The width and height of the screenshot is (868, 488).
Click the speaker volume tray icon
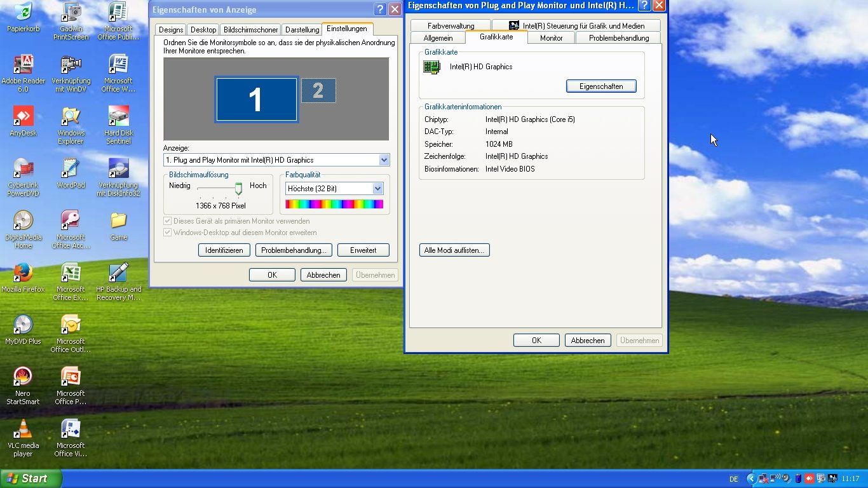tap(786, 478)
